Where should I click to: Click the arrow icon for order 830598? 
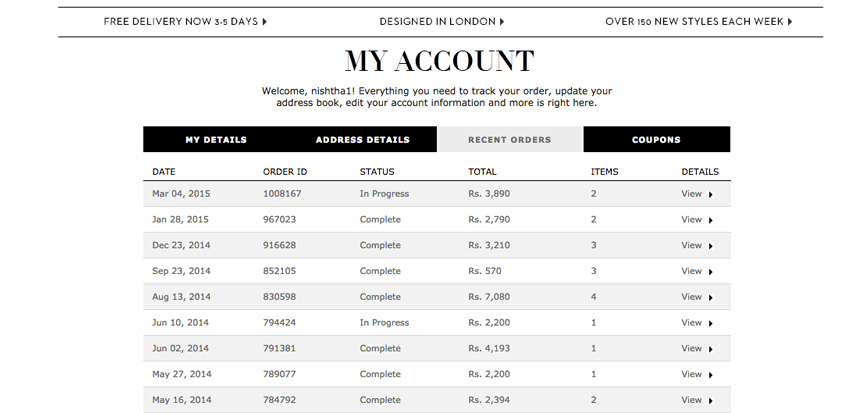pos(711,298)
